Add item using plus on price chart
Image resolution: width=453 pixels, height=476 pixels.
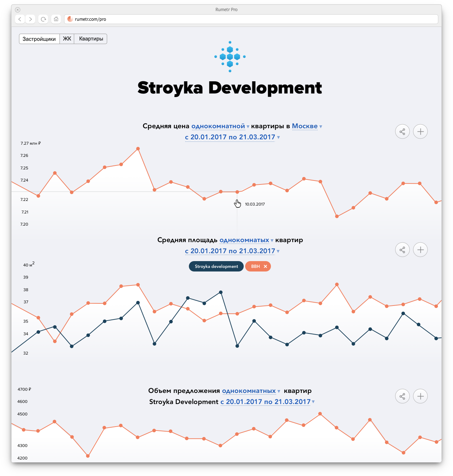coord(420,132)
